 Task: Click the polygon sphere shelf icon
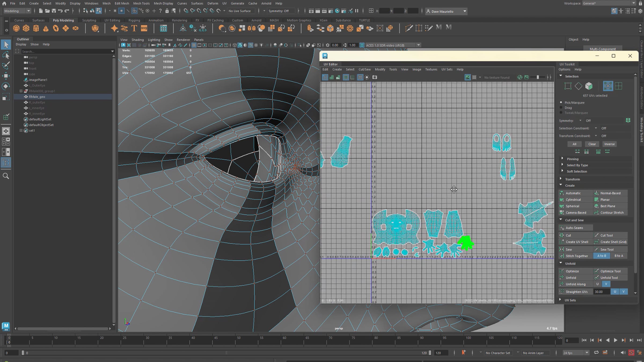point(16,28)
